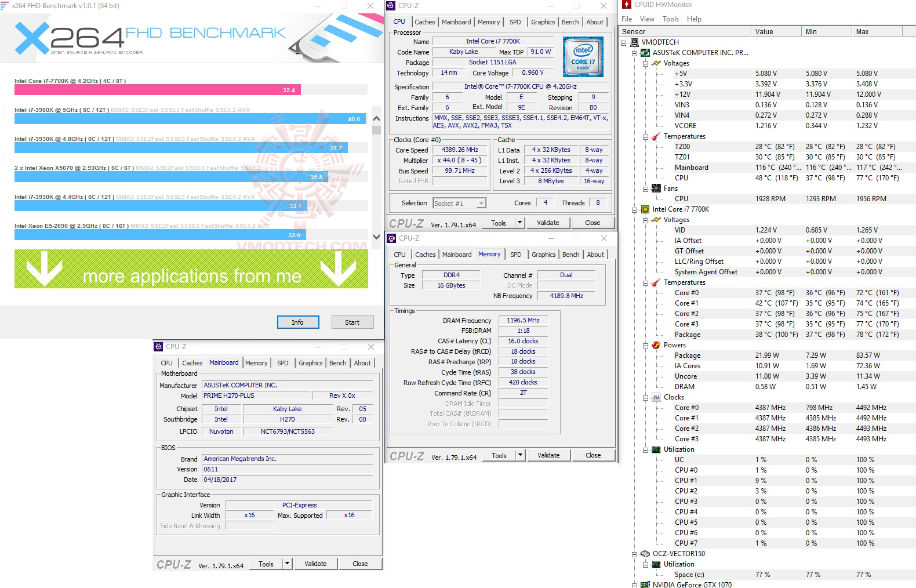The image size is (916, 588).
Task: Collapse the Clocks group in HWMonitor
Action: pos(645,397)
